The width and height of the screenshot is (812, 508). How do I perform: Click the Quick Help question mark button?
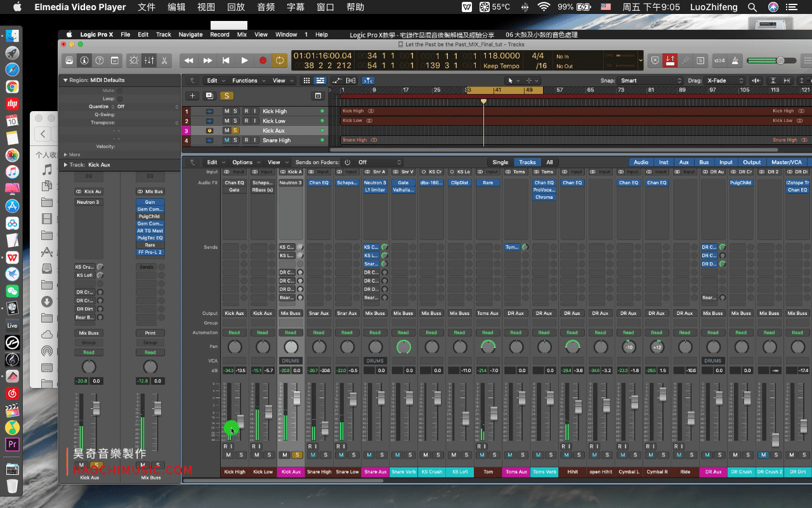(x=100, y=60)
